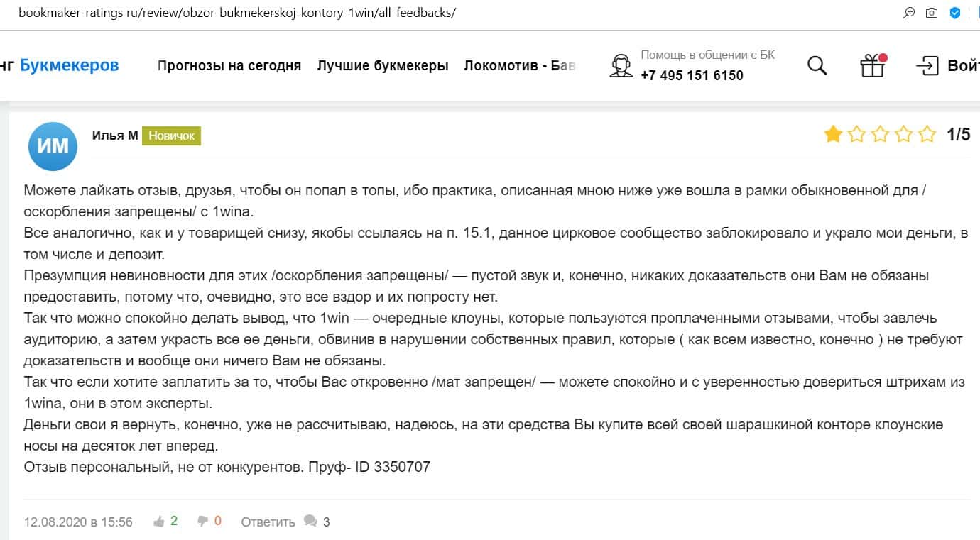Click the phone number +7 495 151 6150
This screenshot has width=980, height=540.
(x=692, y=76)
